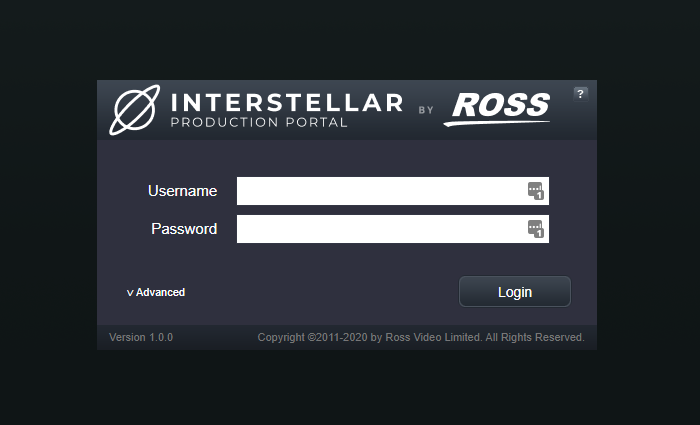Open help via the question mark icon
Screen dimensions: 700x425
(x=580, y=93)
